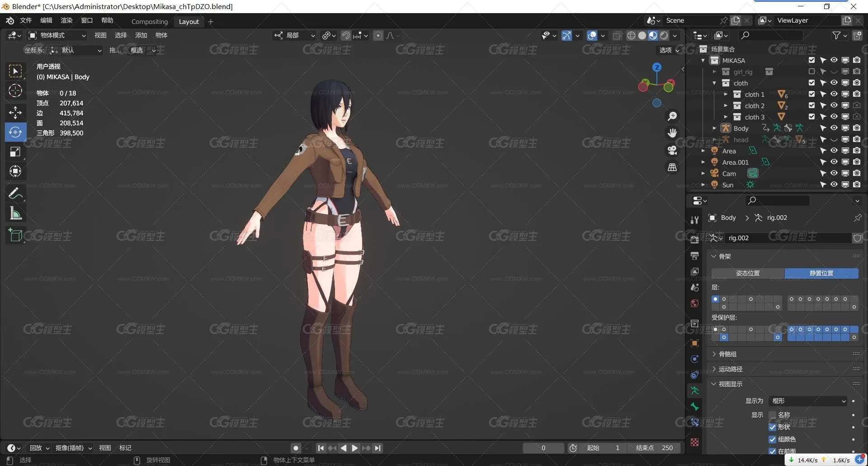Open the viewport Add menu
The image size is (868, 466).
(x=141, y=35)
